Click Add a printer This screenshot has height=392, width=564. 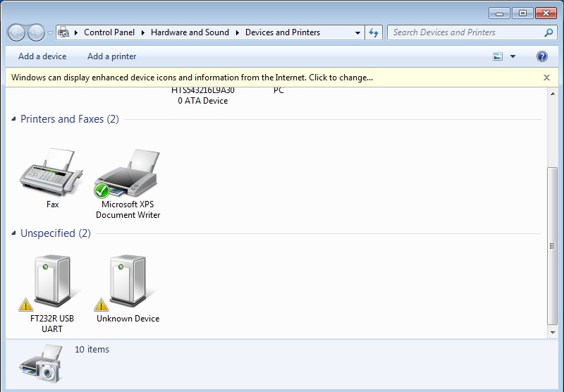[112, 56]
